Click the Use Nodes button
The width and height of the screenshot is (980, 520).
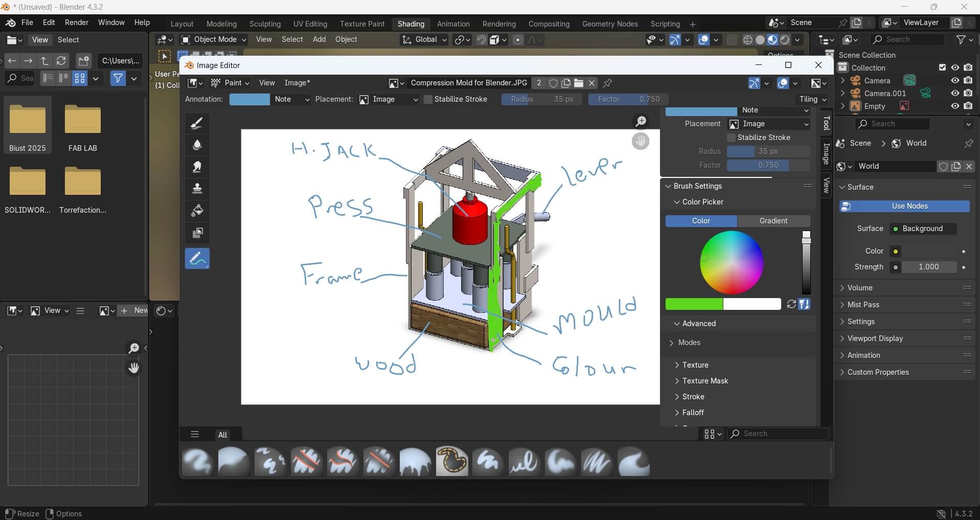(905, 206)
